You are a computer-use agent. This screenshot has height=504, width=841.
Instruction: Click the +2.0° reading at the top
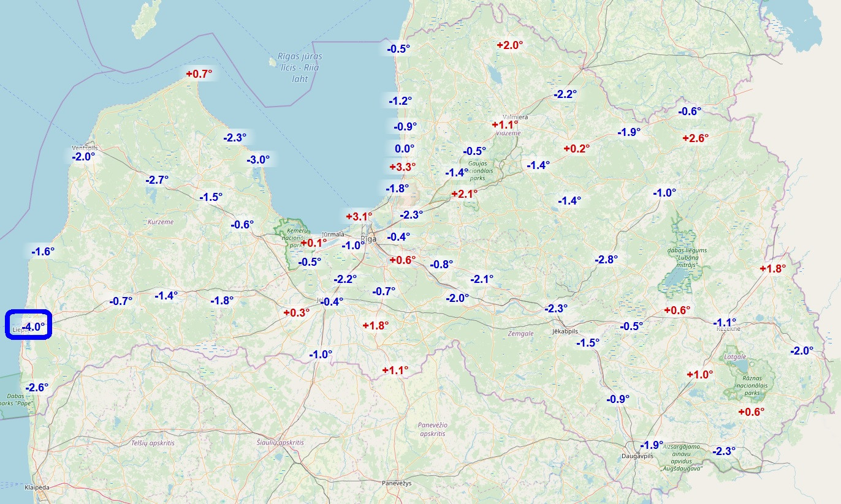[510, 45]
